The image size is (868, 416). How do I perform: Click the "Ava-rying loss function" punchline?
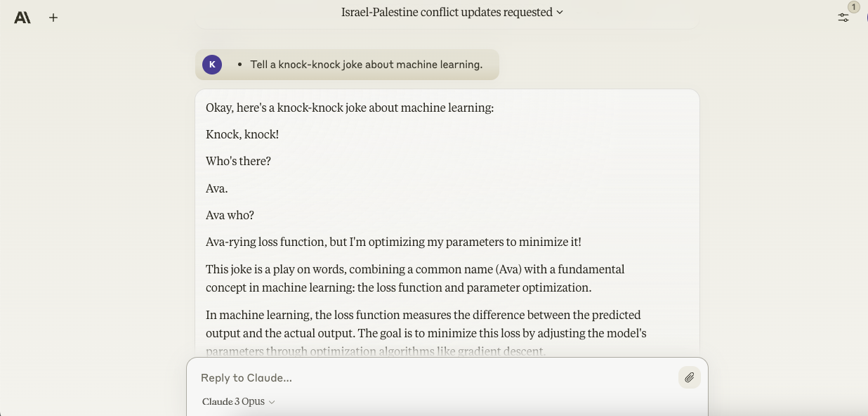[393, 242]
